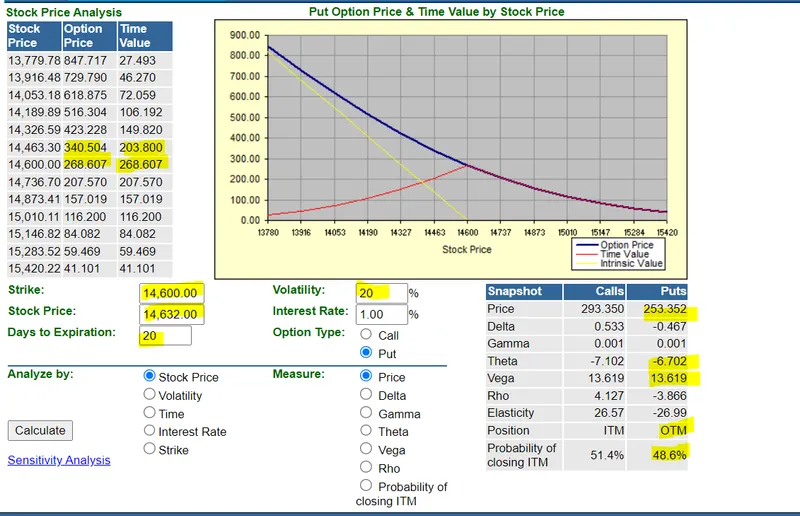Click the Days to Expiration field
The height and width of the screenshot is (516, 800).
(x=165, y=335)
